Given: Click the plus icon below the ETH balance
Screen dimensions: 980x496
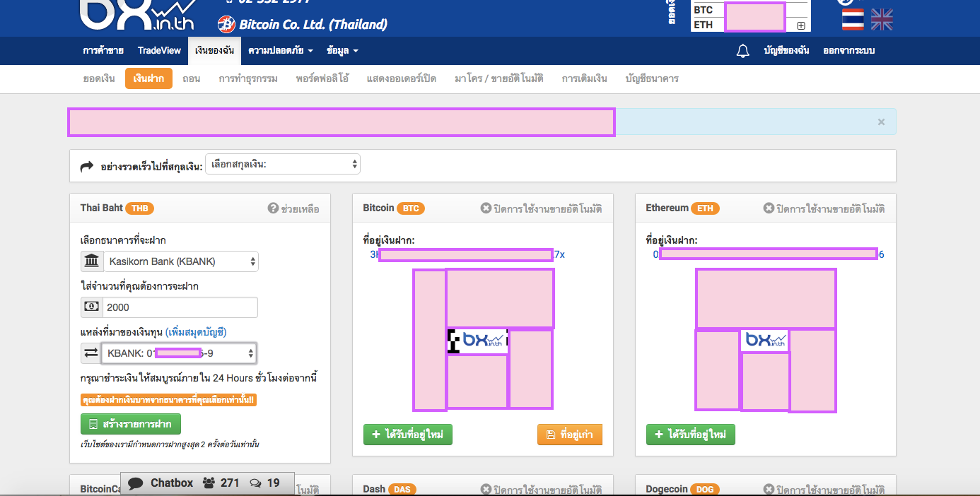Looking at the screenshot, I should (x=801, y=25).
